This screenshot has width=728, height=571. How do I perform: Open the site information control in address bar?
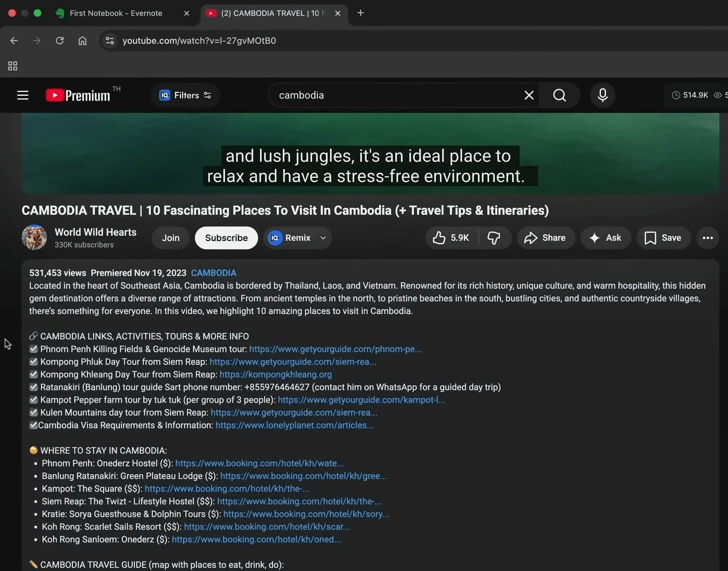110,41
